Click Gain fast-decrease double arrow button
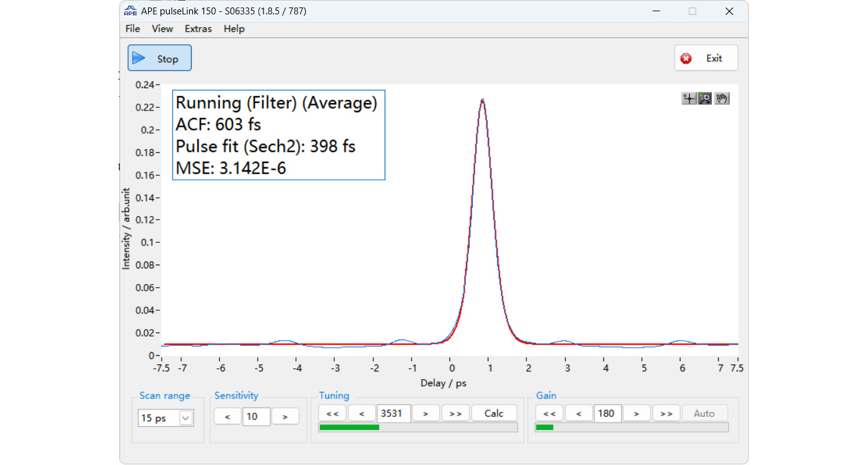This screenshot has height=465, width=868. coord(549,413)
